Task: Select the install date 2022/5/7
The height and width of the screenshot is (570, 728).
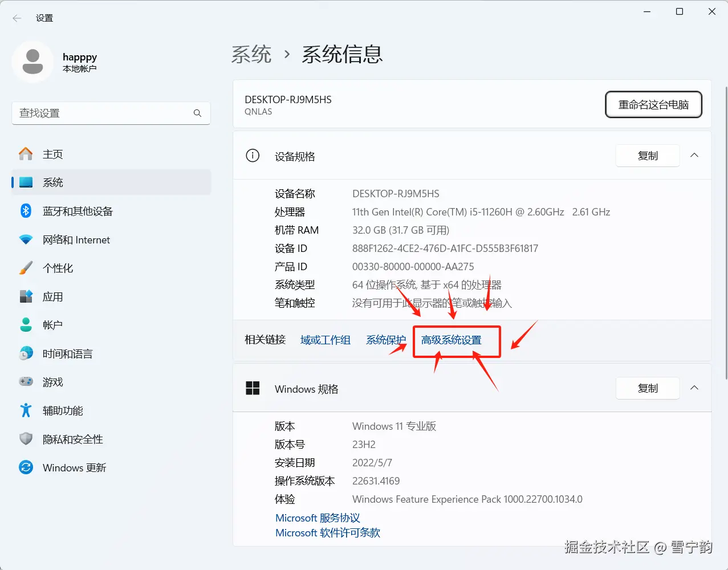Action: point(372,463)
